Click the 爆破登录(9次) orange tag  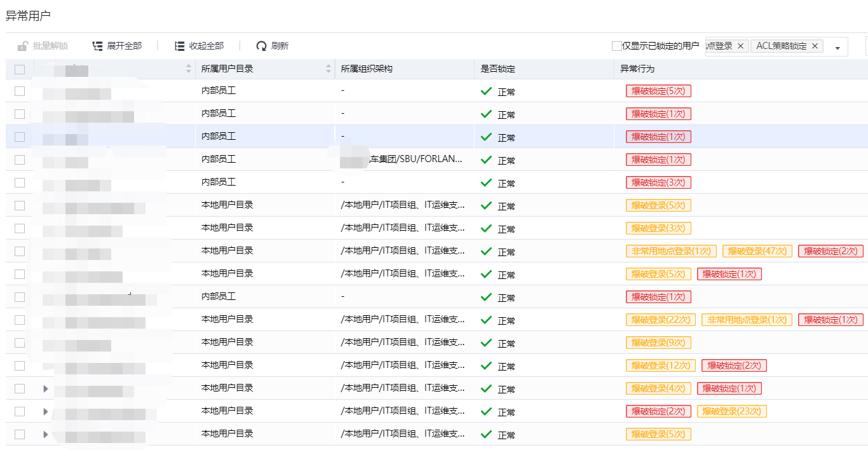[x=658, y=343]
